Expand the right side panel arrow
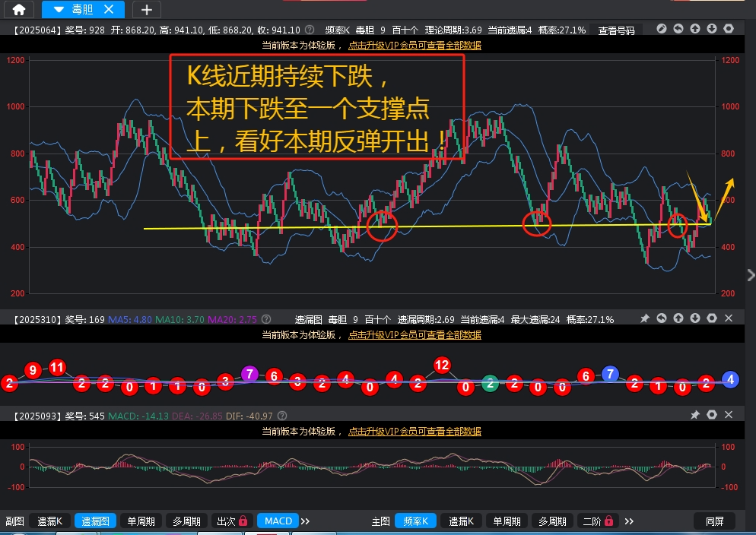The image size is (756, 535). point(751,274)
